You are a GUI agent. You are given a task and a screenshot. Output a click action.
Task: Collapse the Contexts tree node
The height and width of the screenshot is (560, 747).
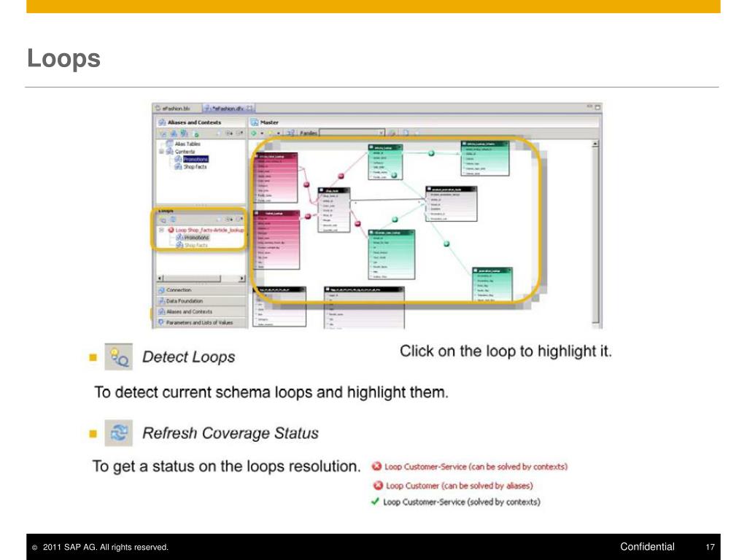[161, 152]
